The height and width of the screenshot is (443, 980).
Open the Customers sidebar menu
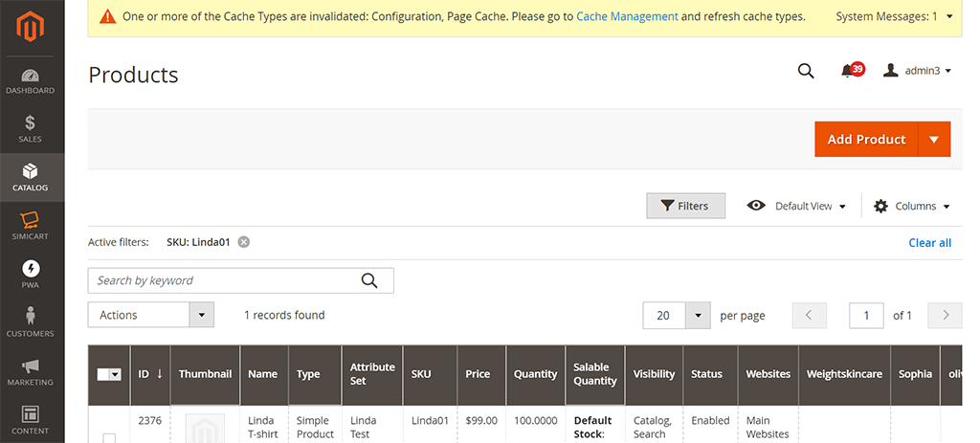coord(32,322)
